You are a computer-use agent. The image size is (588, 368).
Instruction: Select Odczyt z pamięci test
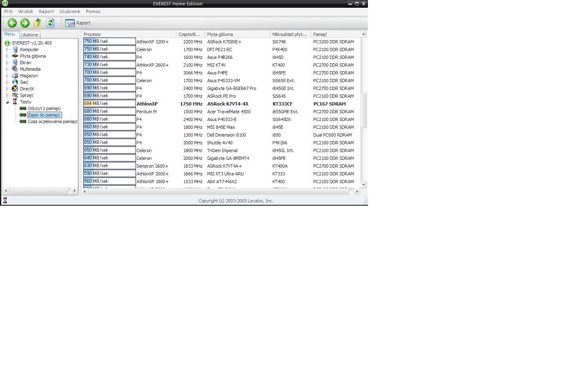(44, 108)
